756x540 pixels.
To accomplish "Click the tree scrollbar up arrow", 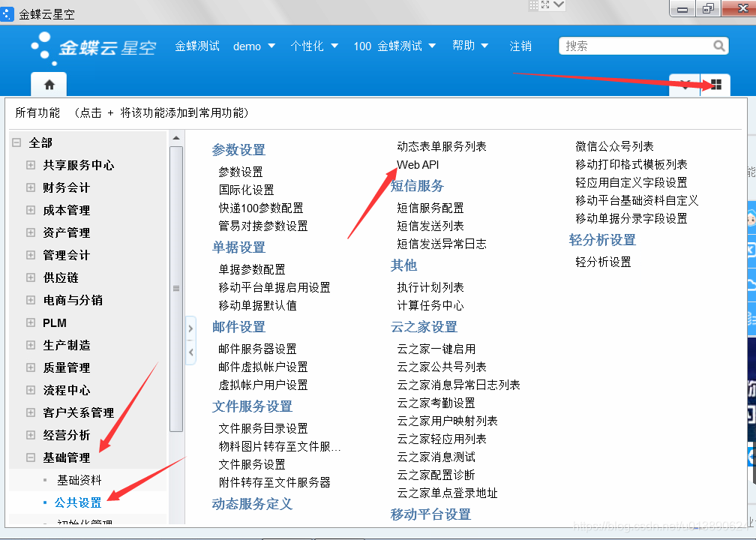I will (x=176, y=138).
